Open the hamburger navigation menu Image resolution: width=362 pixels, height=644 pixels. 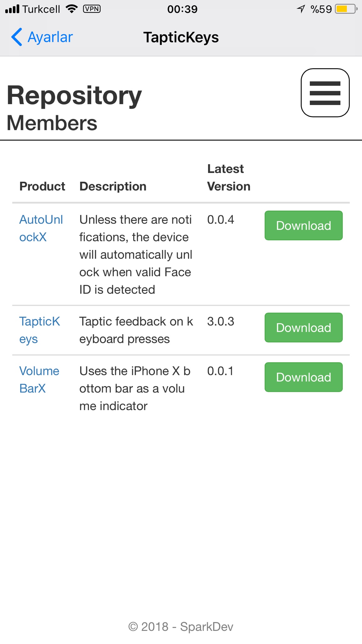pos(325,93)
